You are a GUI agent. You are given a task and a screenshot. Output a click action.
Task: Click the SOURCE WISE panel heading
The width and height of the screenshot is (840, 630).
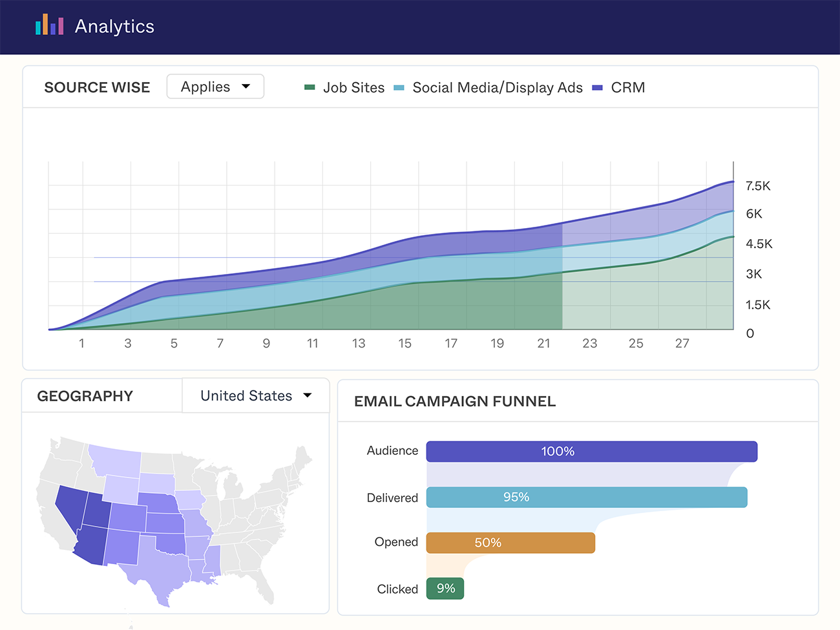(97, 87)
